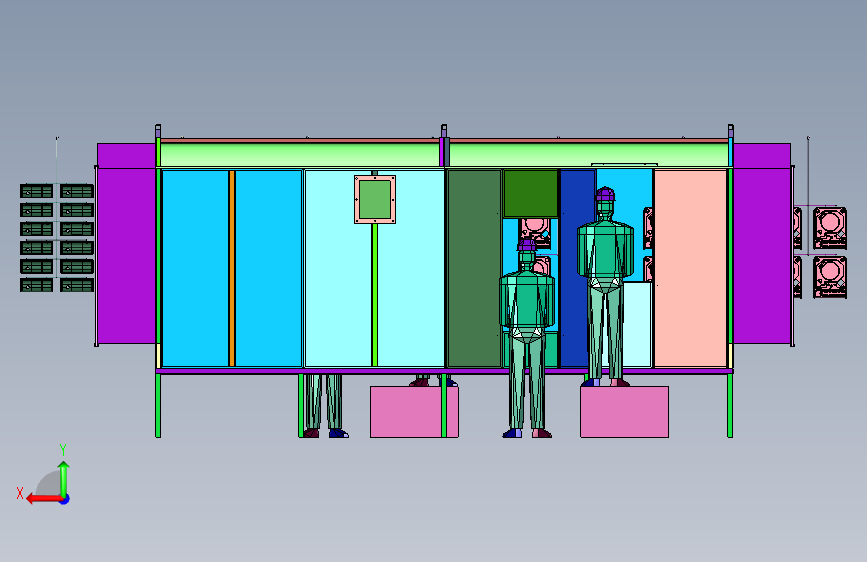Click the lower pink fan unit at far right

[x=829, y=277]
